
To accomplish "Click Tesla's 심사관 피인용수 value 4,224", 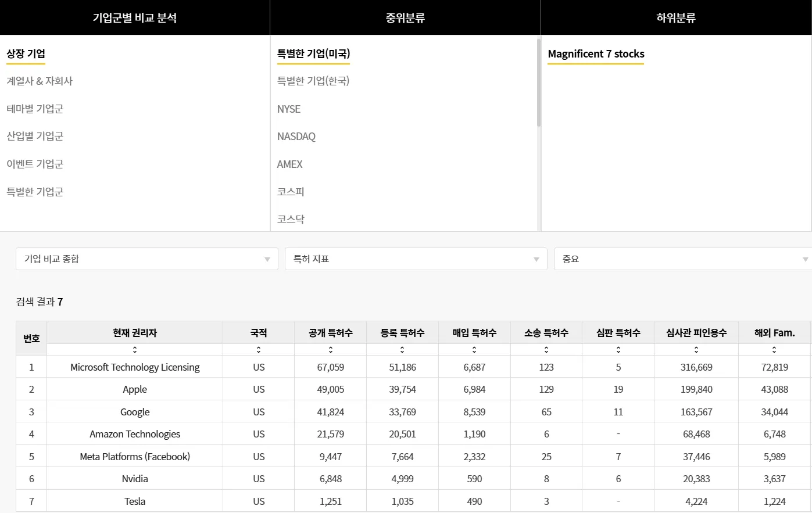I will tap(696, 501).
